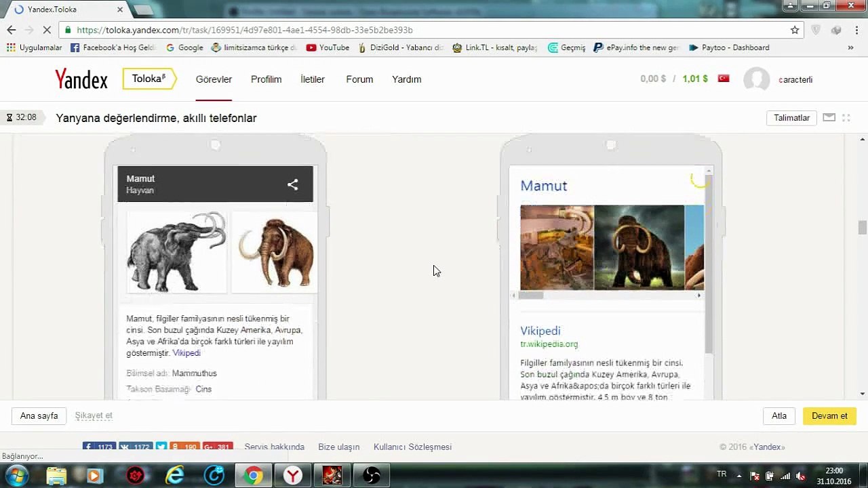The height and width of the screenshot is (488, 868).
Task: Open the Profilim tab
Action: [x=266, y=79]
